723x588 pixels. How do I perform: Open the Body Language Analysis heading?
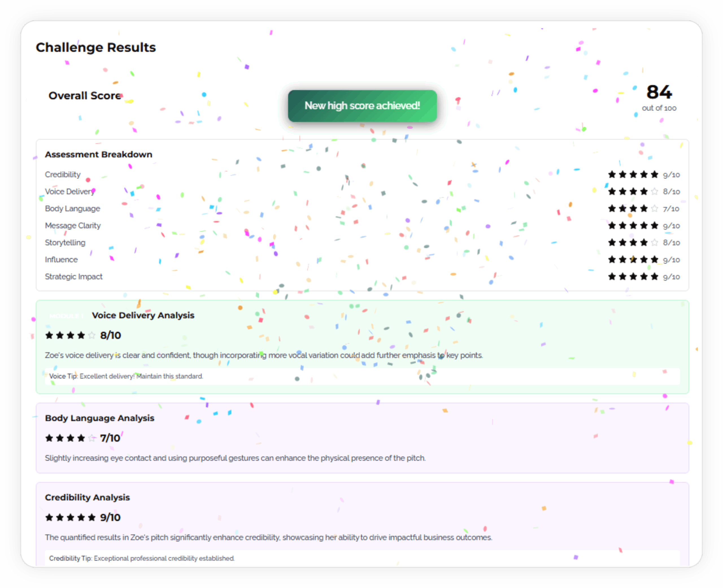tap(100, 418)
